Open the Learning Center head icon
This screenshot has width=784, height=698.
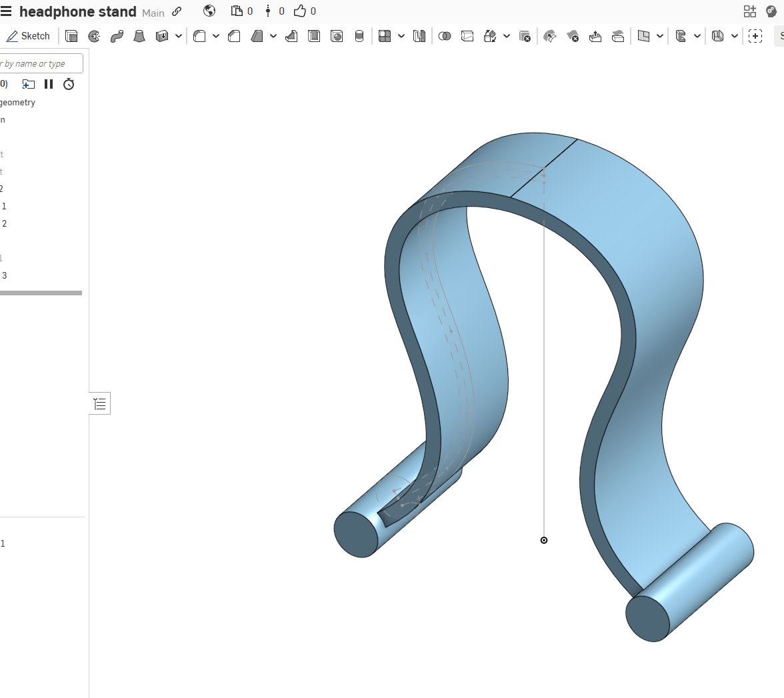click(771, 11)
